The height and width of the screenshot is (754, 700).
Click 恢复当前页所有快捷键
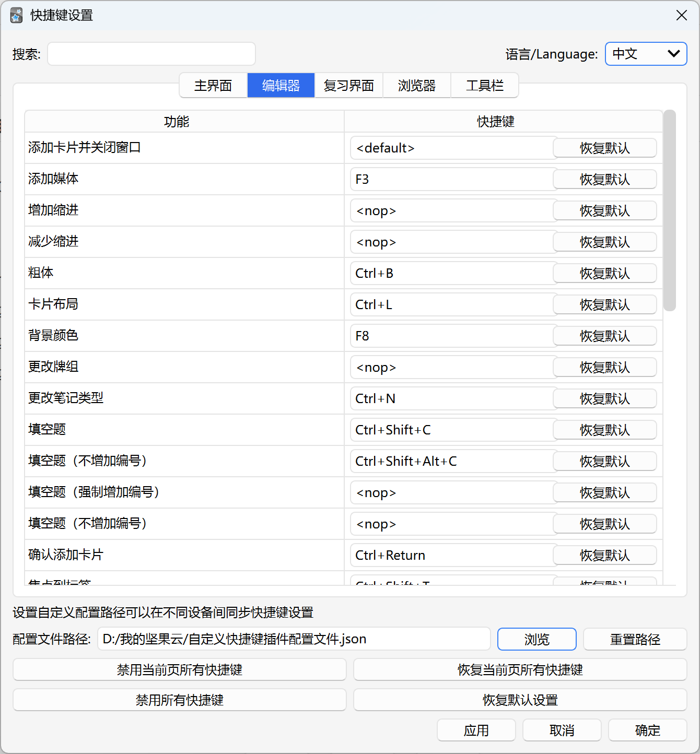click(x=521, y=669)
